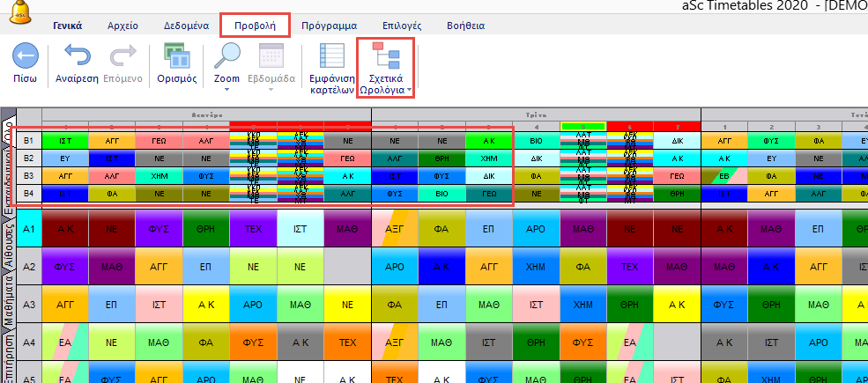Open the Δεδομένα ribbon tab
This screenshot has width=868, height=383.
pyautogui.click(x=186, y=26)
